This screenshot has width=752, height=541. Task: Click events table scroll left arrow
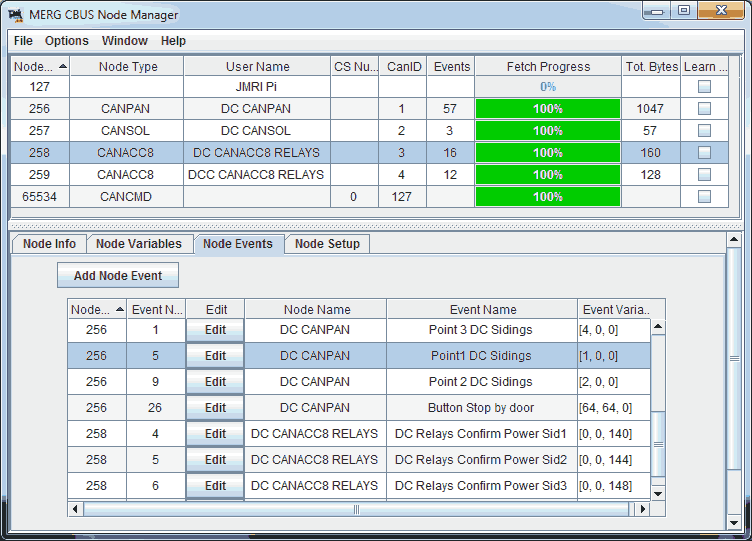(75, 509)
